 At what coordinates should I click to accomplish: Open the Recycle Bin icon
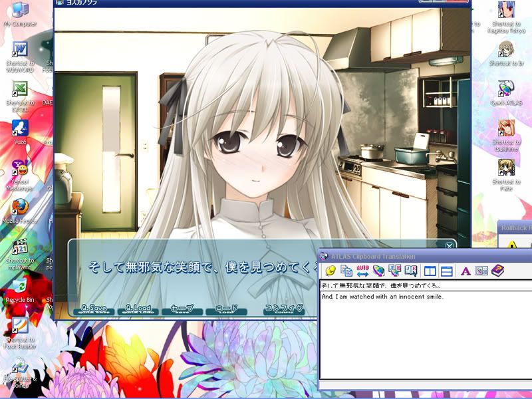[20, 287]
